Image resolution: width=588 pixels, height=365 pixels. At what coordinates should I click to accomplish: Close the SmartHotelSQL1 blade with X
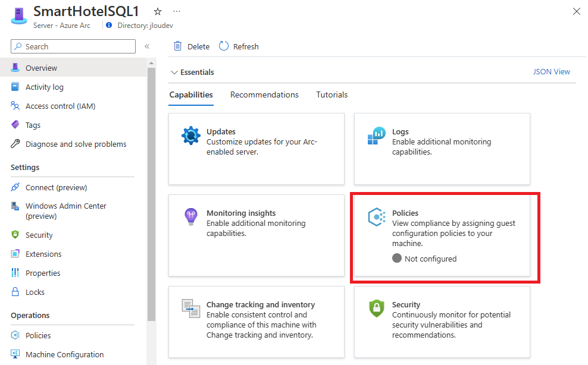tap(576, 12)
